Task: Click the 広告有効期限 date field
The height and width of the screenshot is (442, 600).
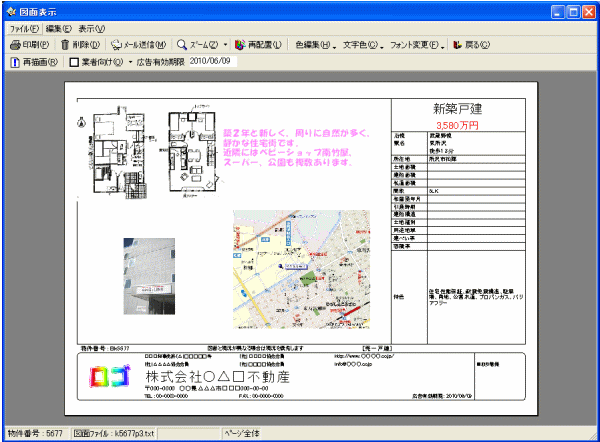Action: (x=213, y=61)
